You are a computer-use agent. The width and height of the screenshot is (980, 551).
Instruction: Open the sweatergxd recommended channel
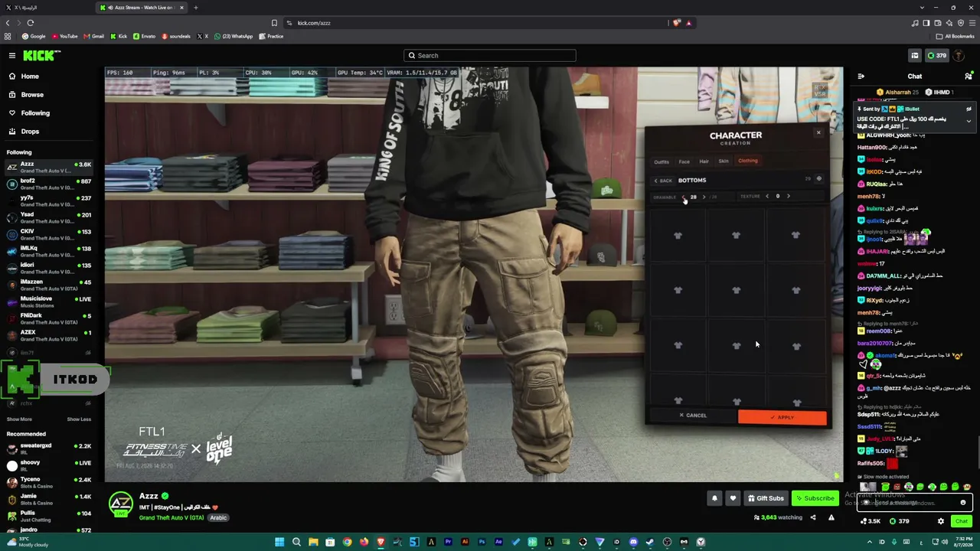click(49, 448)
